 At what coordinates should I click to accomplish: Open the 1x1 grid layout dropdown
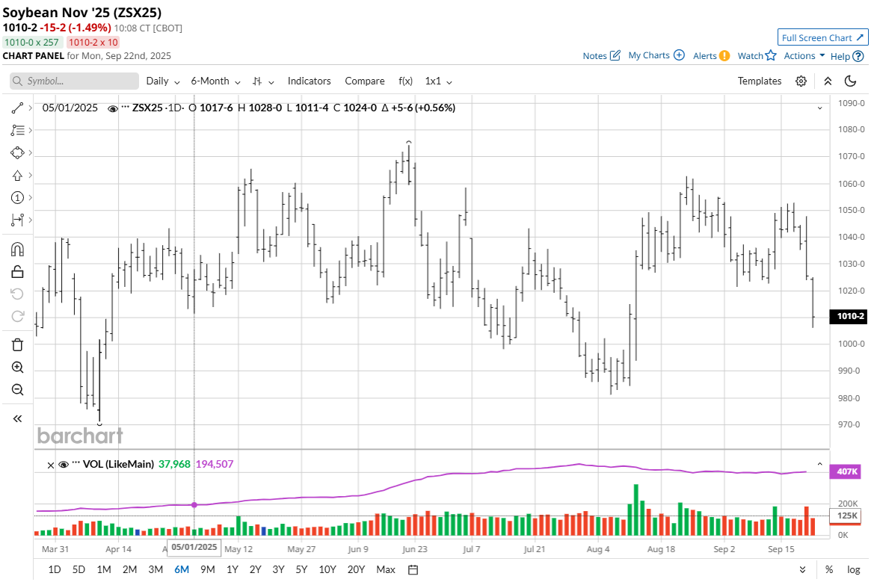click(438, 81)
